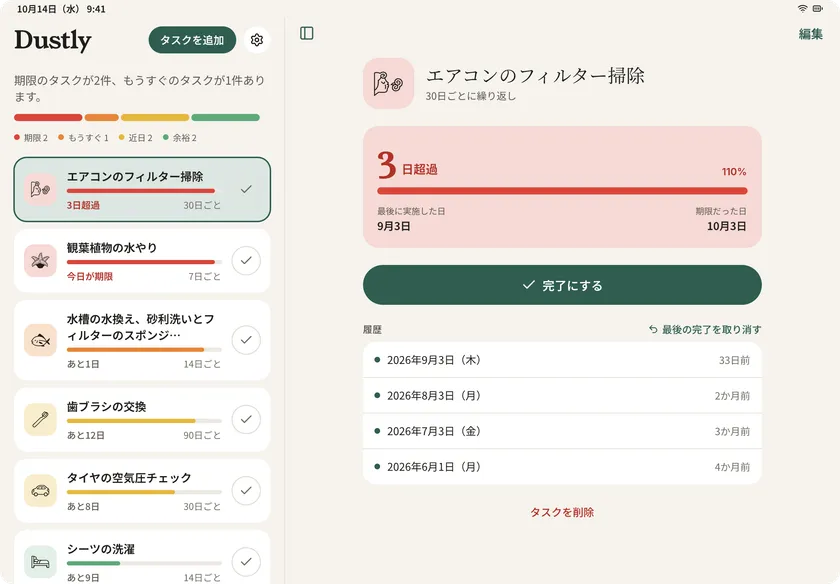Click the 30日ごとに繰り返し subtitle
Viewport: 840px width, 584px height.
coord(470,96)
